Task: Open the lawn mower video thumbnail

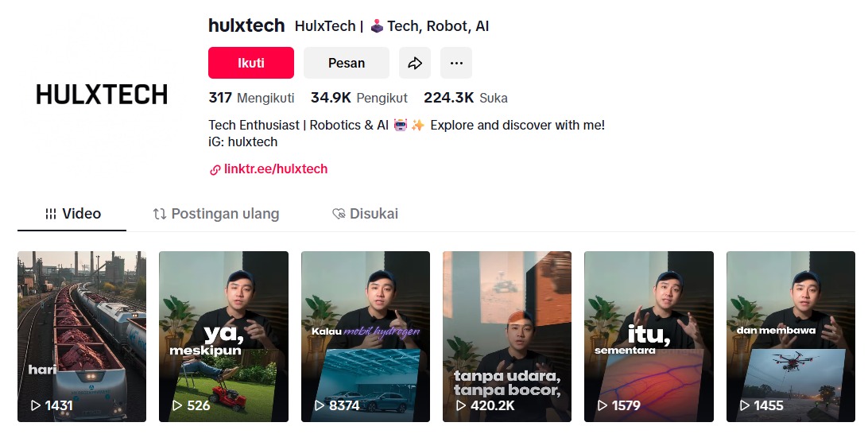Action: 223,336
